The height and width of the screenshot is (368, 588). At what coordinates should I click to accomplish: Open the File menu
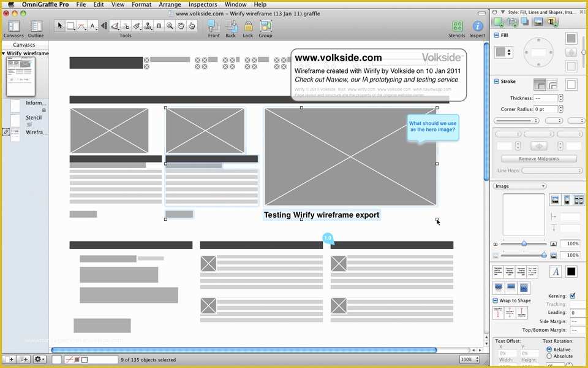pyautogui.click(x=81, y=4)
